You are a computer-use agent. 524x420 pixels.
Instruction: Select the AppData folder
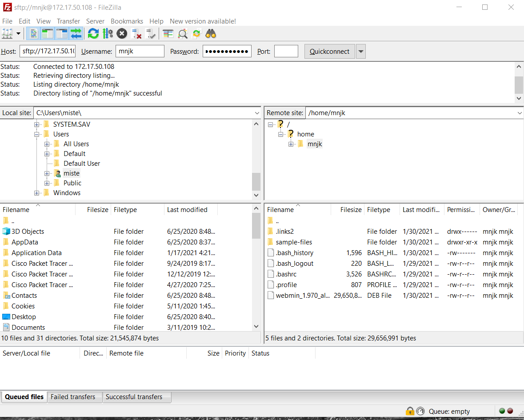tap(25, 242)
